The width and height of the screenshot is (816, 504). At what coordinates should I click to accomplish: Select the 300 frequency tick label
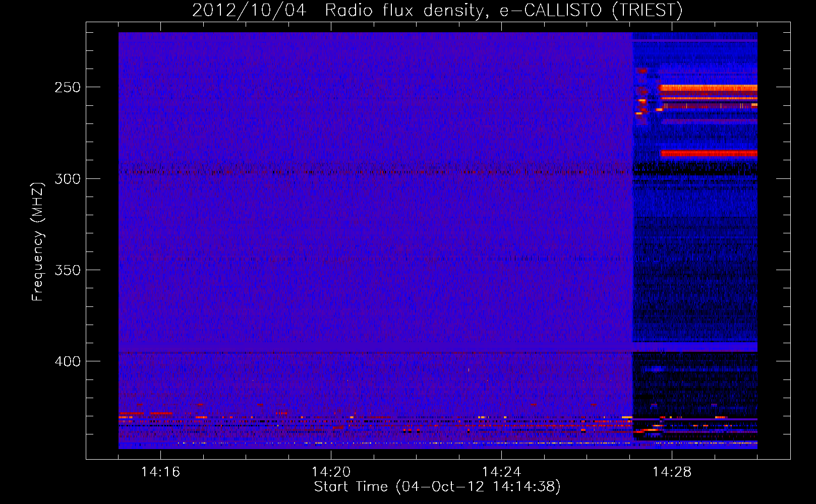coord(68,179)
